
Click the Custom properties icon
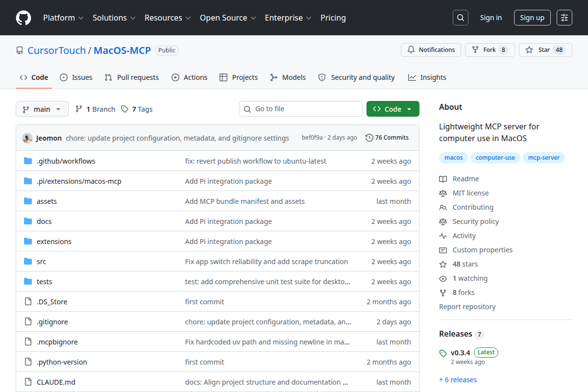point(443,250)
